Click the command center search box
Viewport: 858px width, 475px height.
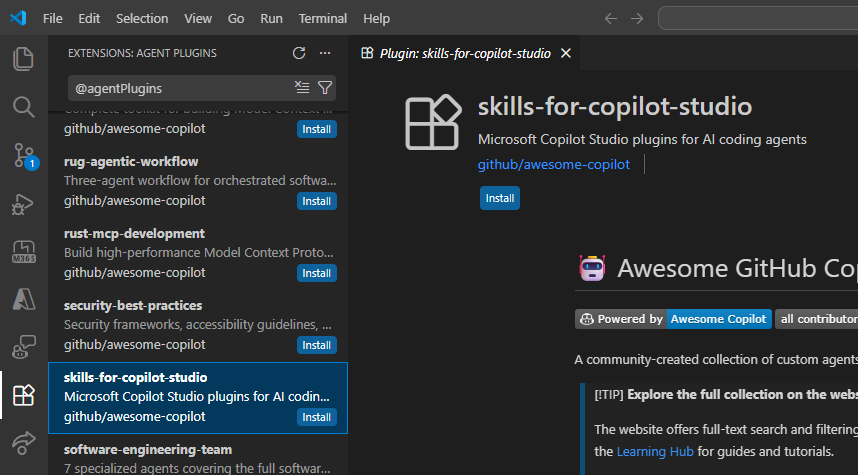pyautogui.click(x=758, y=18)
